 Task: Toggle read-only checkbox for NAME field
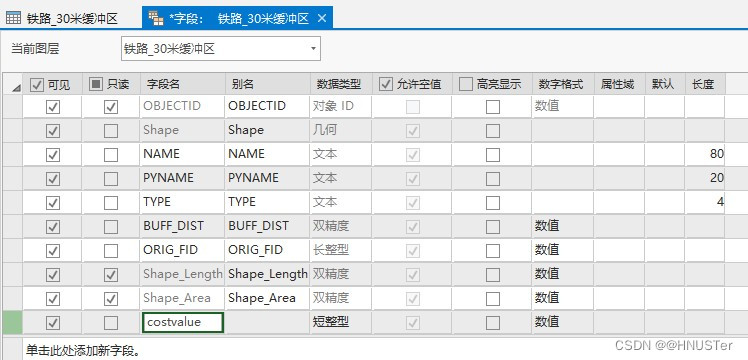(111, 154)
